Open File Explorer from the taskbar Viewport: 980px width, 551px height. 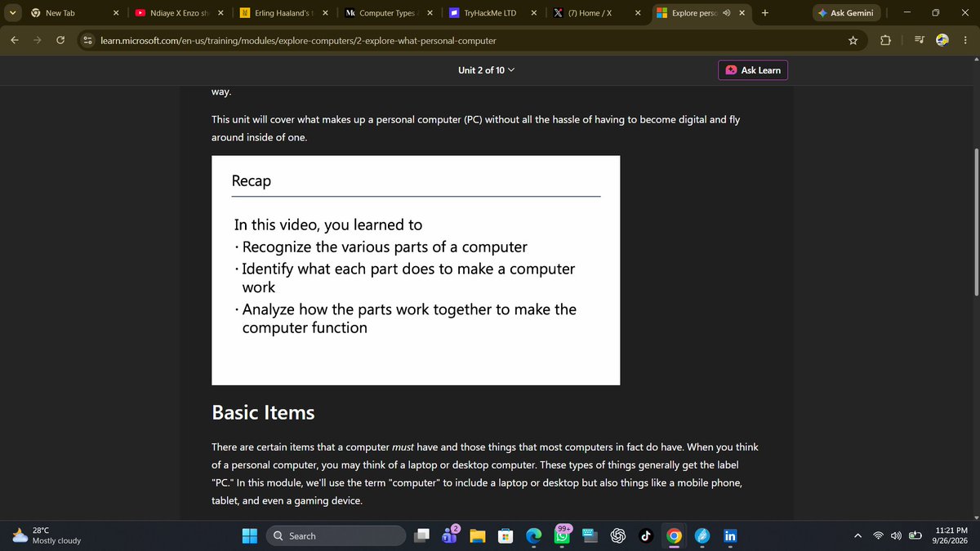coord(478,535)
